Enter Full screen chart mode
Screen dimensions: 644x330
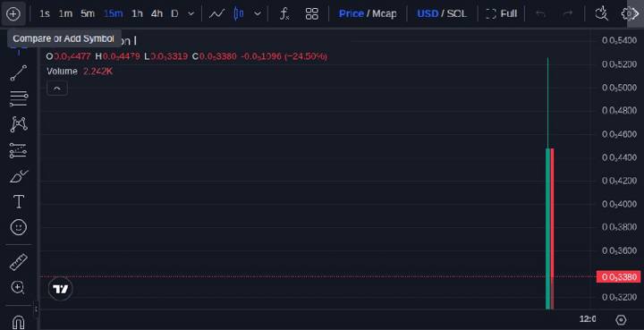coord(501,14)
